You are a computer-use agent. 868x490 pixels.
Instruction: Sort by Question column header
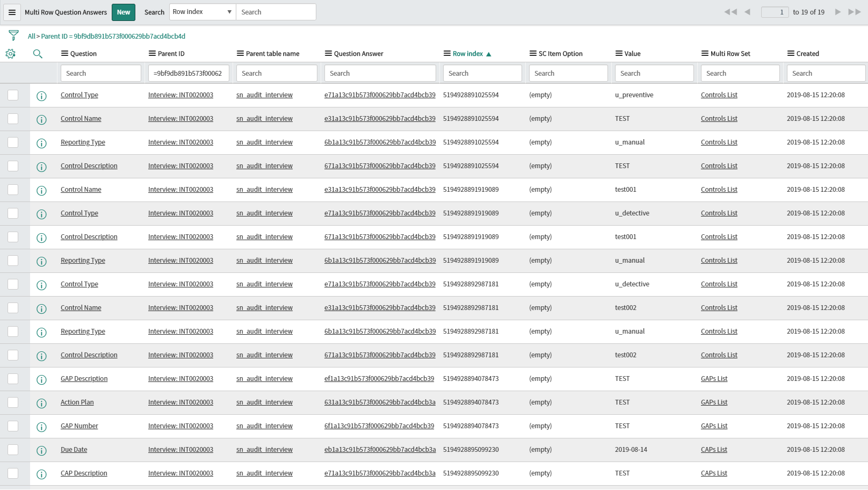coord(83,54)
